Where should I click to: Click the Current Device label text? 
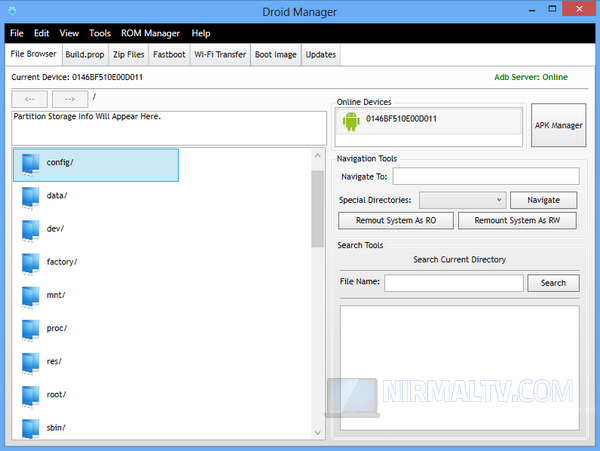pos(77,77)
